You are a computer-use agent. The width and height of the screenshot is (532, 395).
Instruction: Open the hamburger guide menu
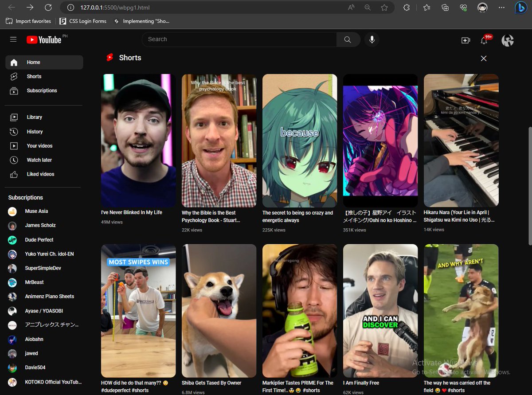[13, 39]
